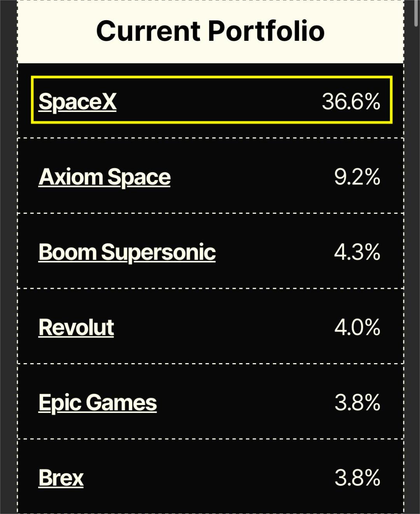Click blank area between Revolut and 4.0%

(224, 327)
